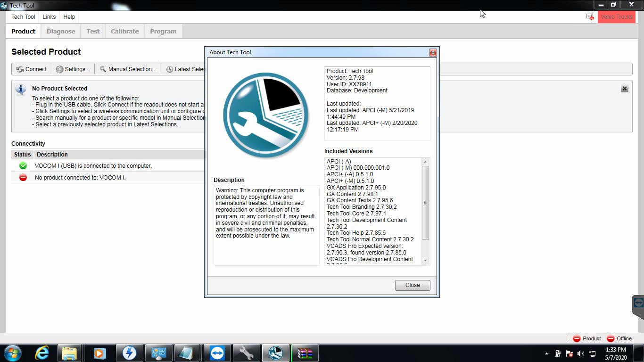
Task: Launch Internet Explorer from taskbar
Action: coord(42,353)
